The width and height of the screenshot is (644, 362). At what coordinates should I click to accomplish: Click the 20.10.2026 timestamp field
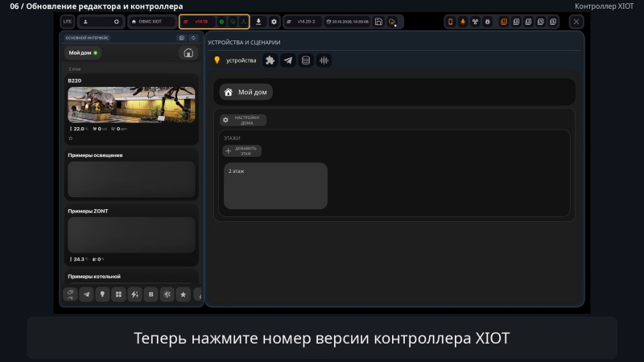tap(348, 22)
